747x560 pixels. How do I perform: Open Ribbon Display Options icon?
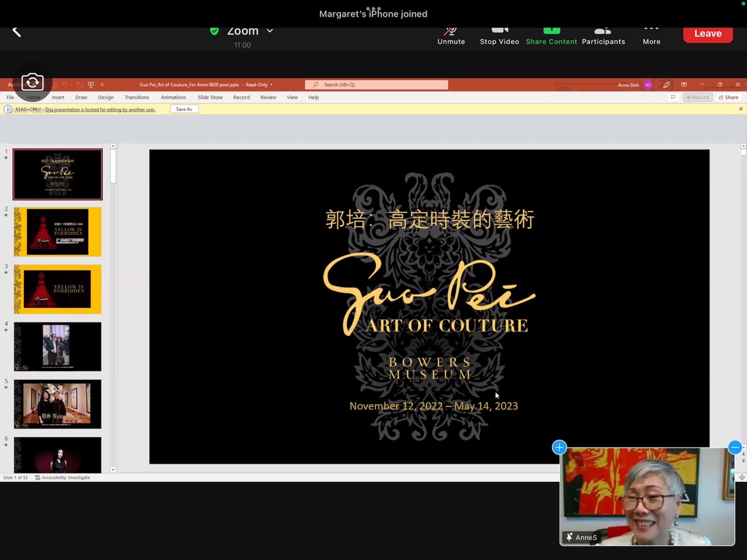point(684,85)
